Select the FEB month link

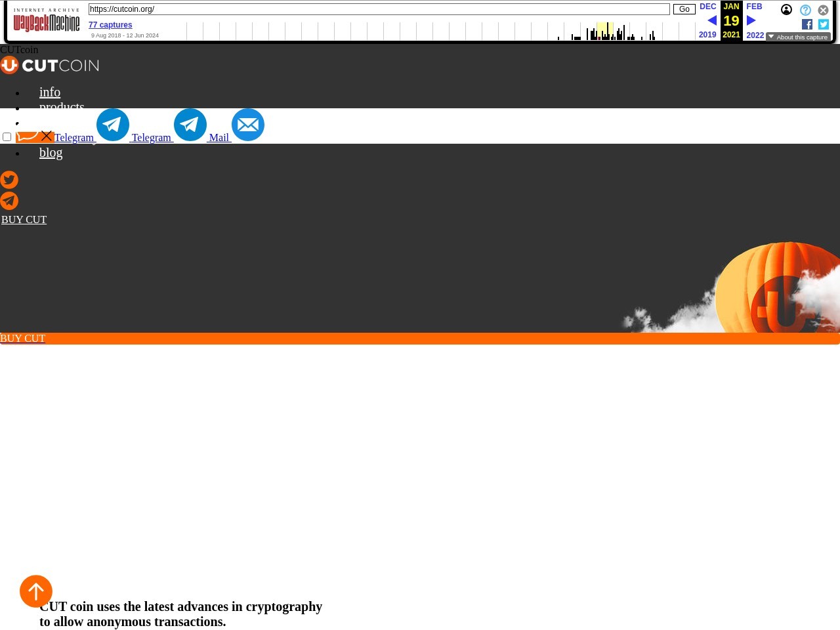click(x=754, y=7)
